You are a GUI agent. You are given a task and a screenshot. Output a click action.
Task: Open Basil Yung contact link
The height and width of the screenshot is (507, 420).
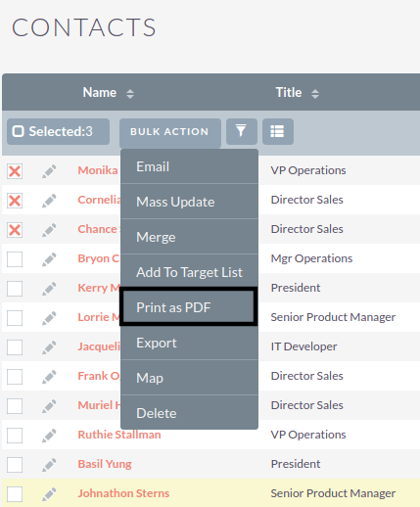tap(105, 464)
